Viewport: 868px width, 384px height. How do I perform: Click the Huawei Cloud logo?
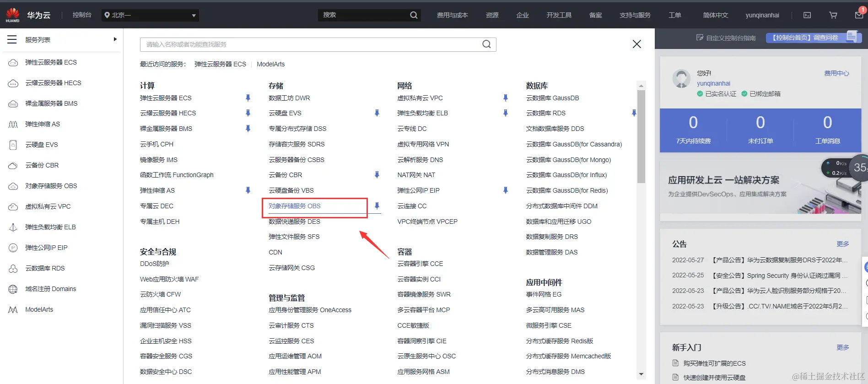click(x=13, y=15)
